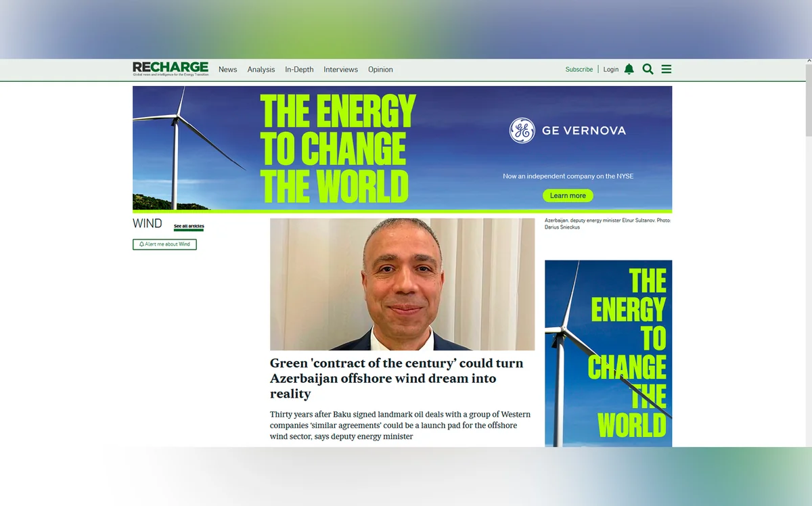Click the search magnifier icon
Image resolution: width=812 pixels, height=506 pixels.
pyautogui.click(x=648, y=69)
